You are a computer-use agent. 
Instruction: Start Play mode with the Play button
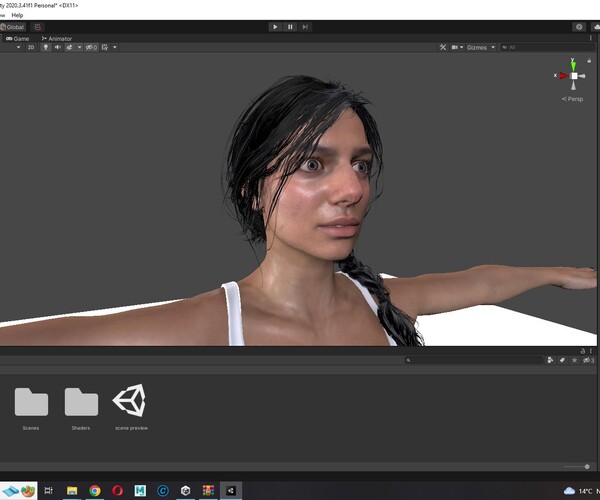275,27
